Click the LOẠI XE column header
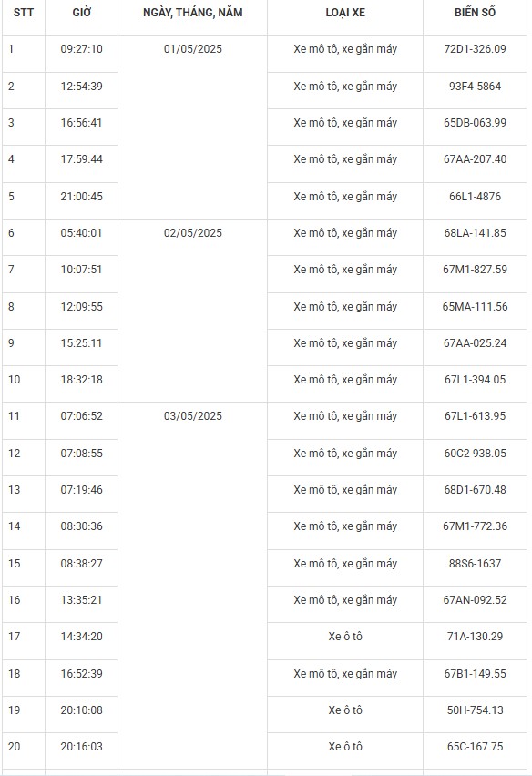The height and width of the screenshot is (776, 532). (345, 13)
